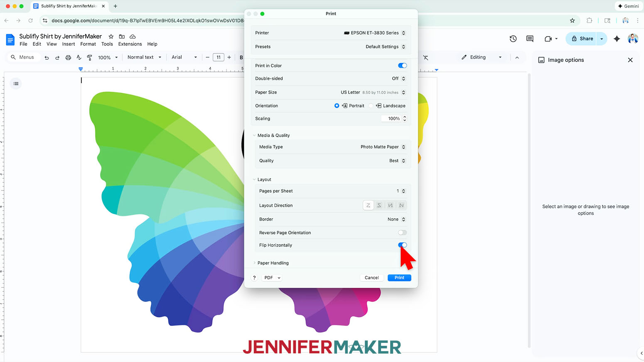Open the Format menu

point(88,44)
